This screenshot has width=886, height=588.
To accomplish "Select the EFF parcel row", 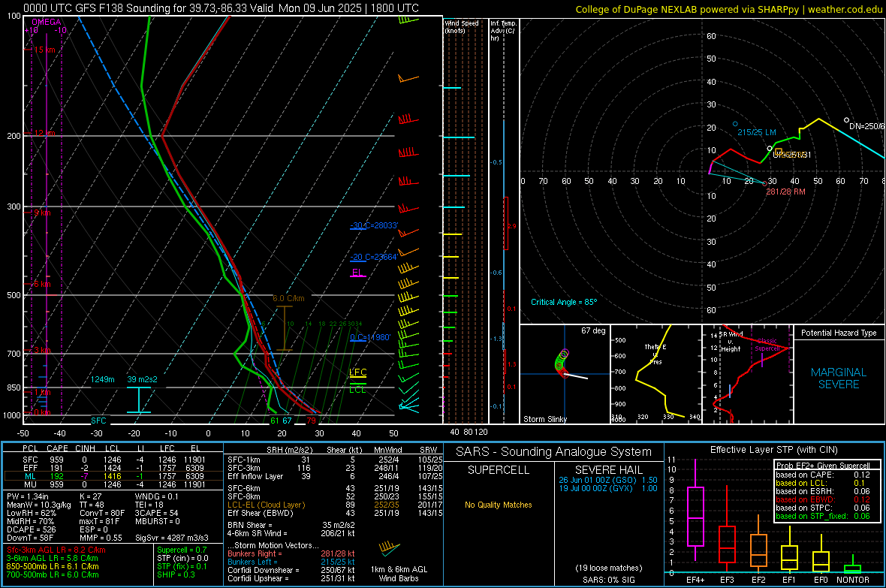I will pyautogui.click(x=113, y=468).
